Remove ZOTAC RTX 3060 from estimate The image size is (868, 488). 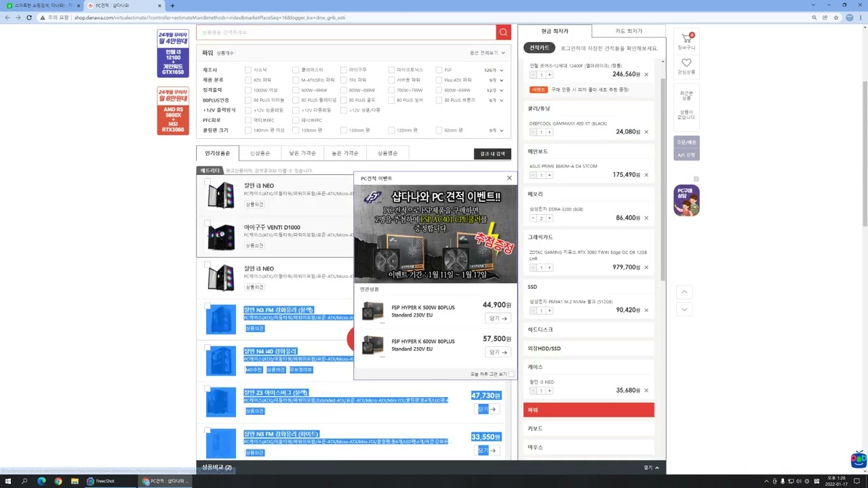coord(646,268)
